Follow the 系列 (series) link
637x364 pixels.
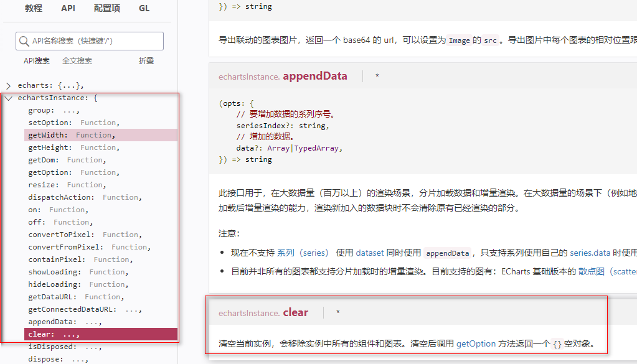pyautogui.click(x=303, y=253)
